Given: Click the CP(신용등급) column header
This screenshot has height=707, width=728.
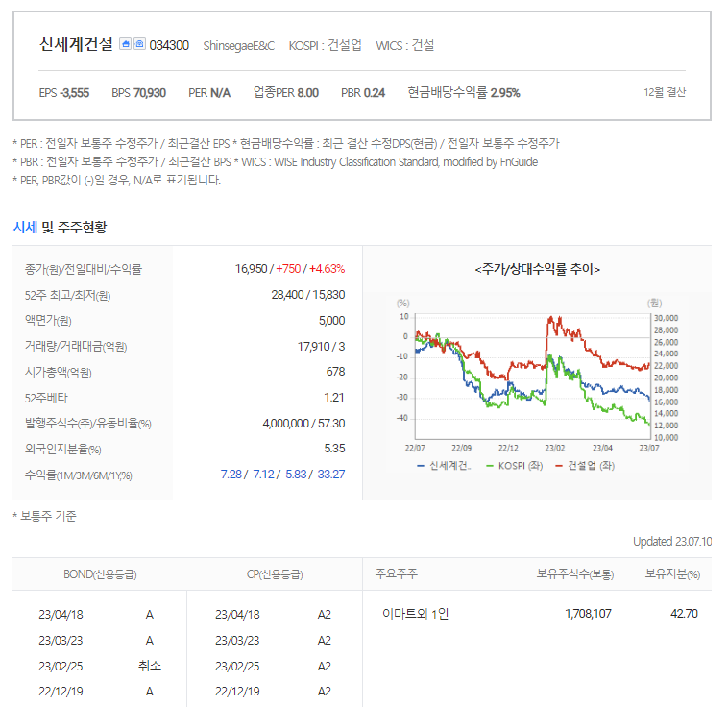Looking at the screenshot, I should (x=275, y=574).
